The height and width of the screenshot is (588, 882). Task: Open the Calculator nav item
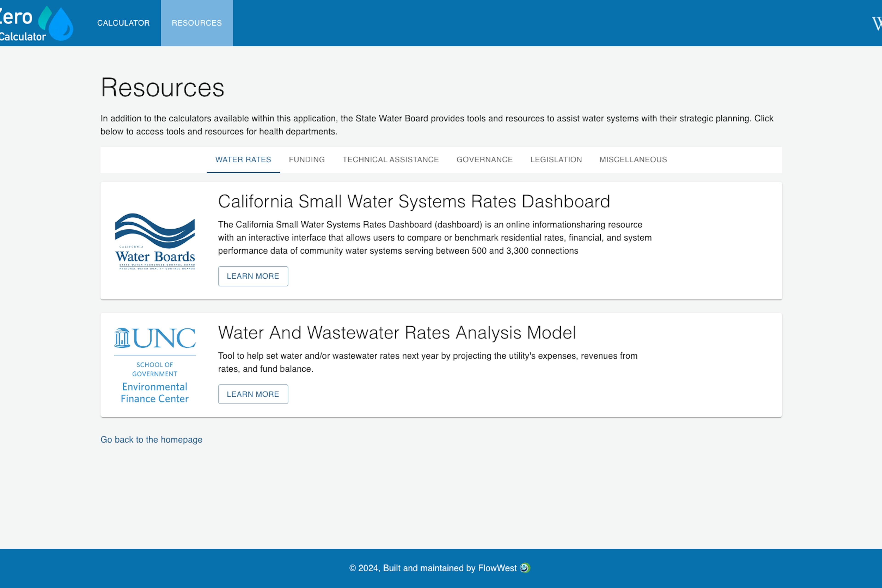pos(123,23)
